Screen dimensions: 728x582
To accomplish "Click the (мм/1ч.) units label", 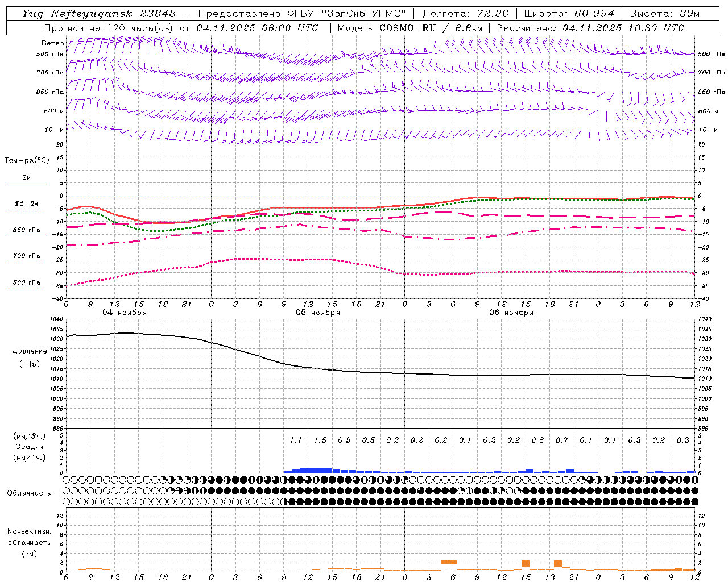I will point(30,458).
